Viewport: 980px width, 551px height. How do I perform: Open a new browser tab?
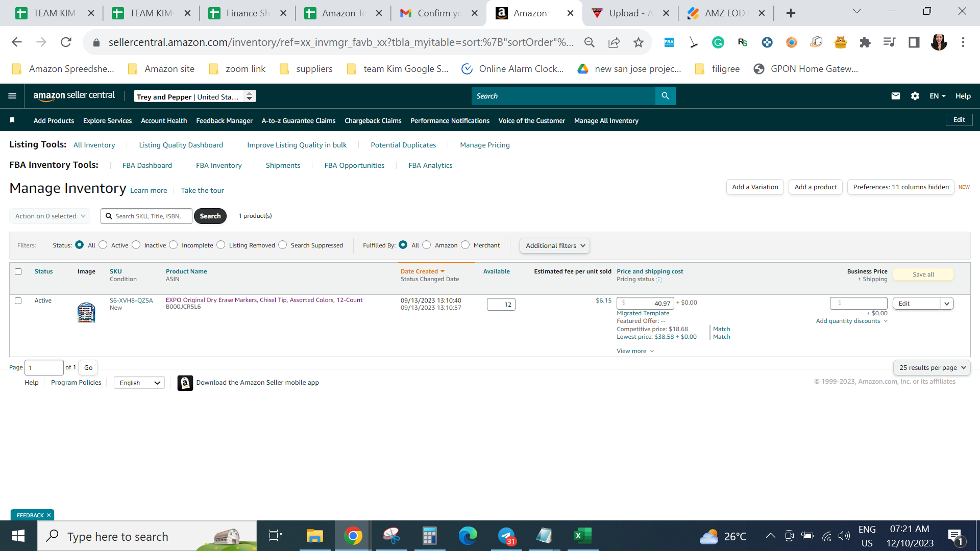(x=791, y=13)
